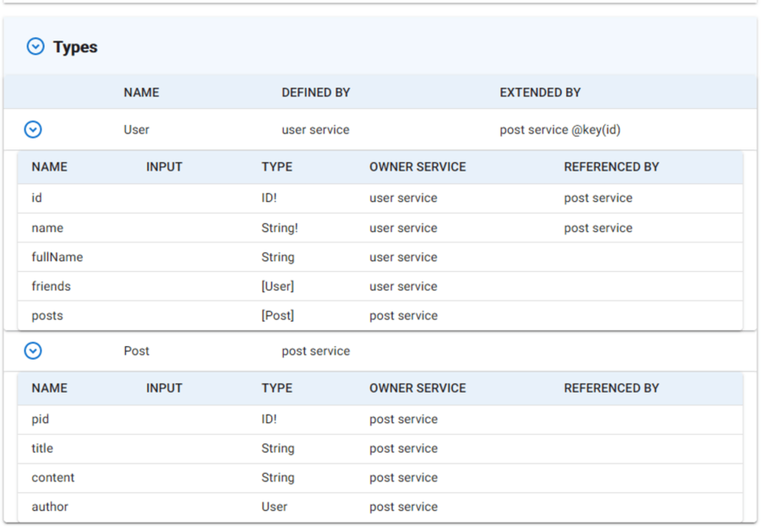Click the DEFINED BY column header
769x532 pixels.
[x=316, y=93]
